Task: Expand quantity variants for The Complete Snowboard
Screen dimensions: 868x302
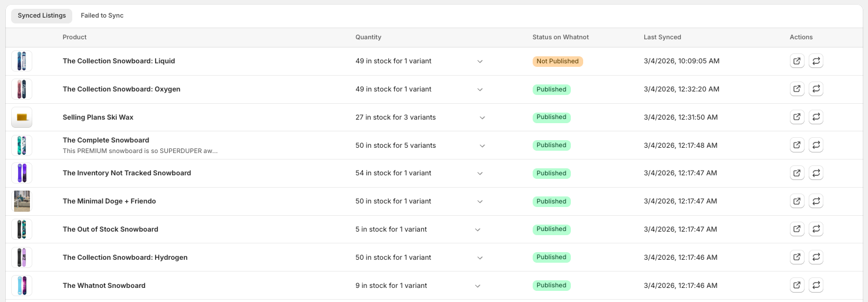Action: coord(482,146)
